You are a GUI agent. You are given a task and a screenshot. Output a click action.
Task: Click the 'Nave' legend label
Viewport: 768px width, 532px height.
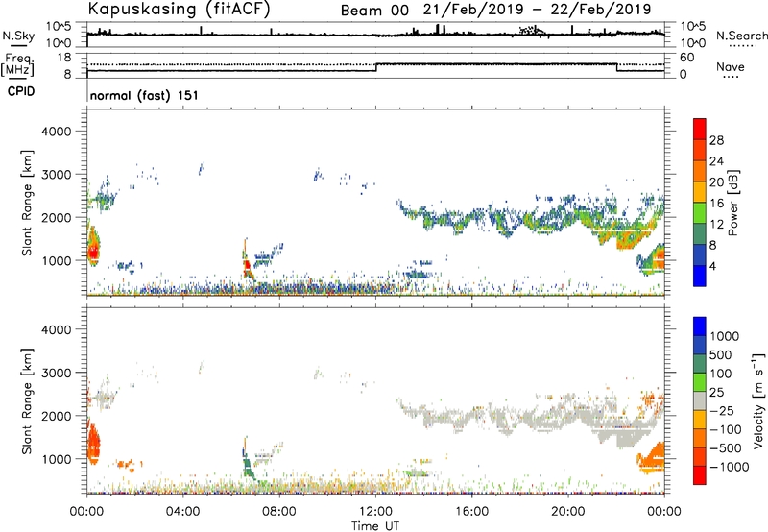tap(731, 66)
